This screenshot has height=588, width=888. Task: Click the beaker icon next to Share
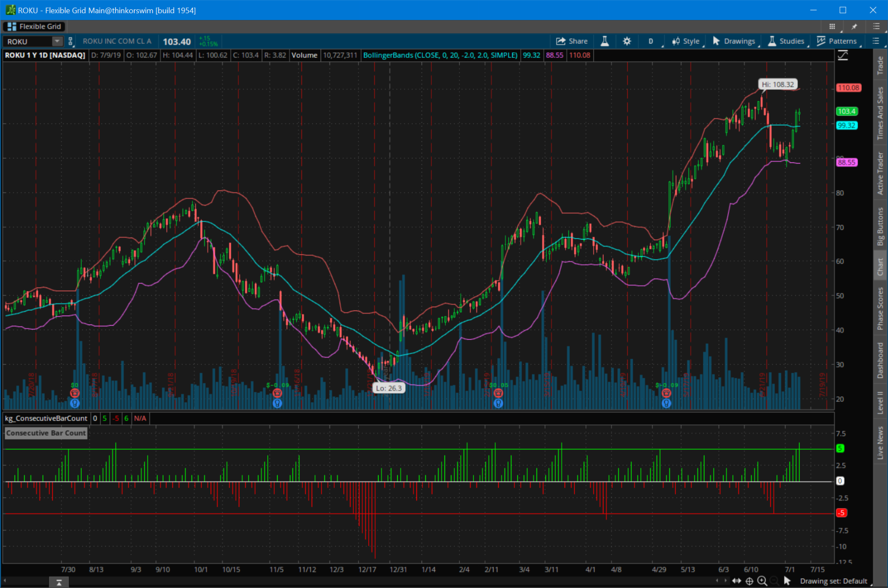coord(604,41)
